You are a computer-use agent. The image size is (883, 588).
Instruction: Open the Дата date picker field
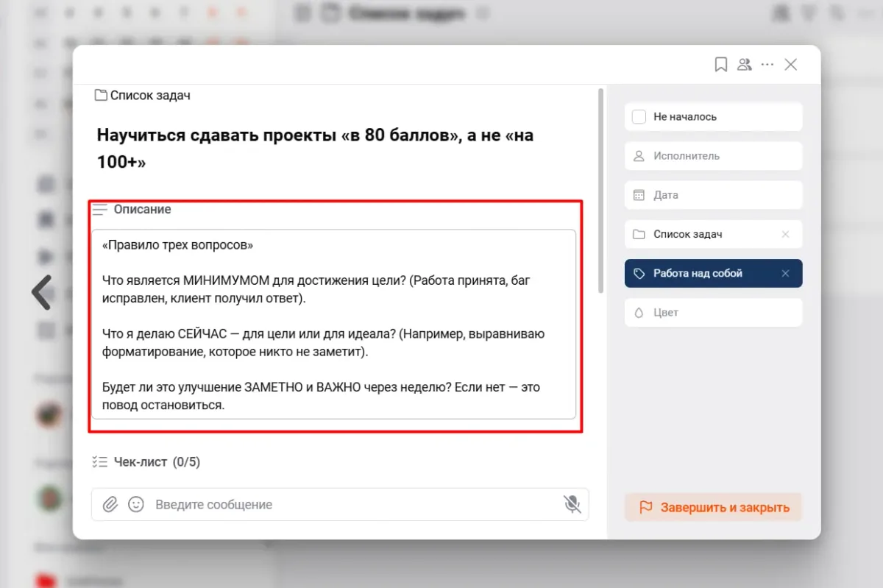tap(713, 195)
